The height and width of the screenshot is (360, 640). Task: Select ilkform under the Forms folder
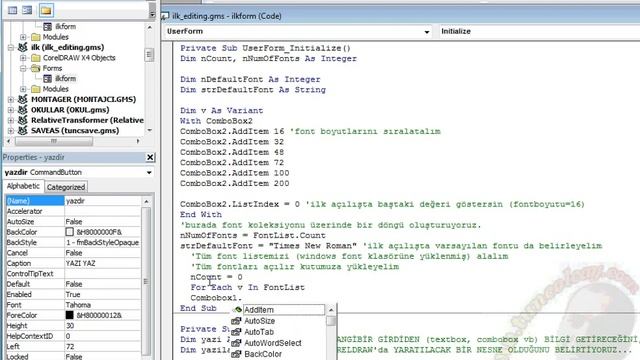pyautogui.click(x=65, y=78)
